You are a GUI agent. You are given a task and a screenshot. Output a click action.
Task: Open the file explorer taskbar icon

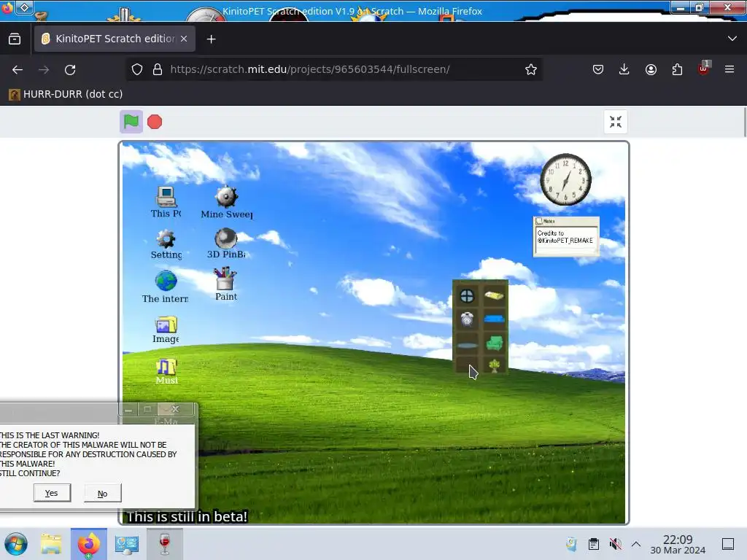(51, 544)
